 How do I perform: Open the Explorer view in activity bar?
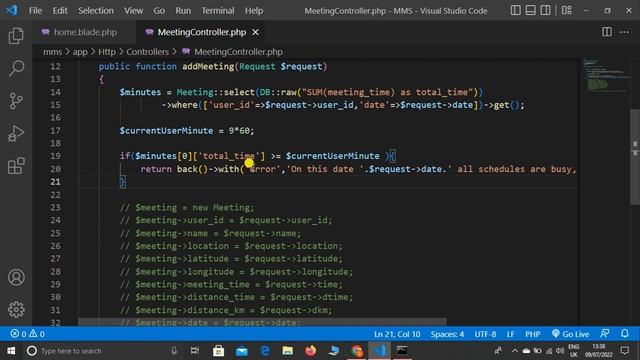coord(16,36)
